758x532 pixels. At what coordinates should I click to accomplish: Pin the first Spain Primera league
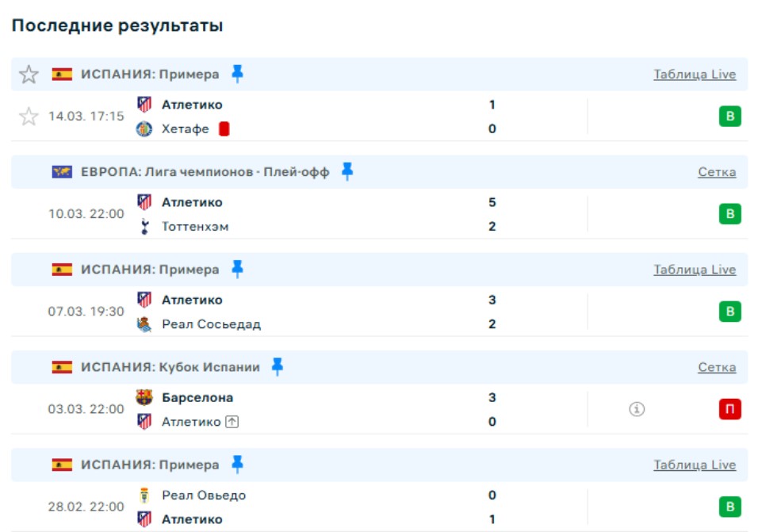click(x=237, y=74)
